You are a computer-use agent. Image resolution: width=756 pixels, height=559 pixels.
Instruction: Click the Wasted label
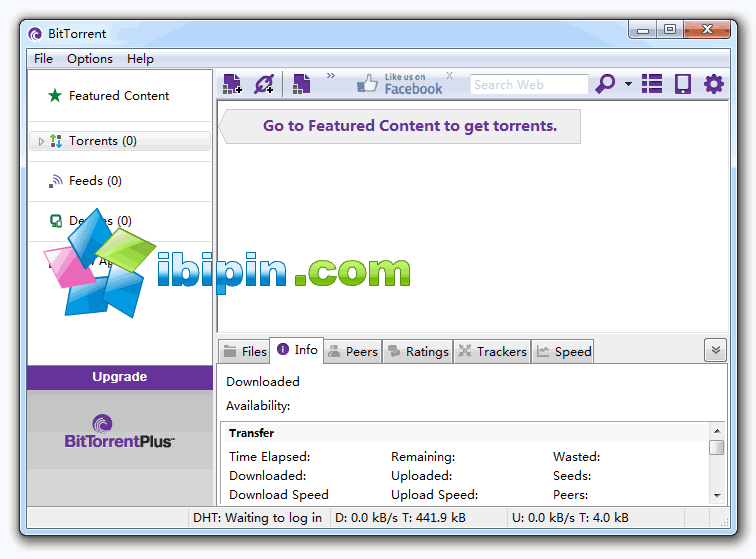577,457
